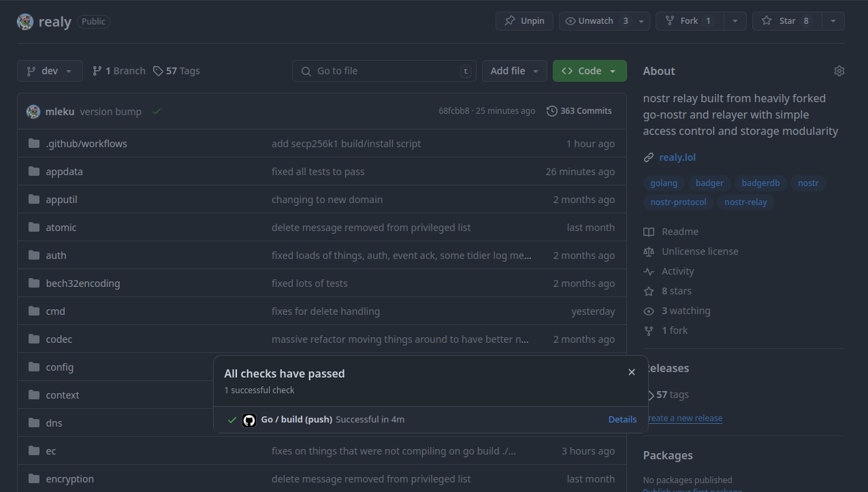Click the green commit status checkmark
This screenshot has height=492, width=868.
[x=157, y=111]
